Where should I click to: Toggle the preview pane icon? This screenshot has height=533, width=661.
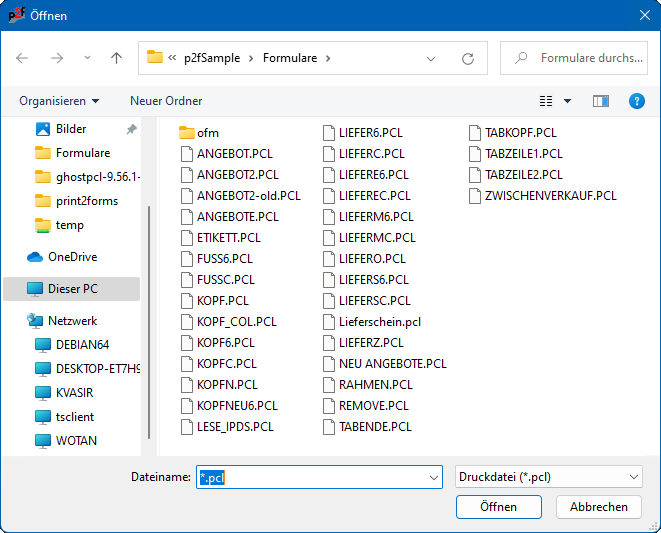coord(601,101)
